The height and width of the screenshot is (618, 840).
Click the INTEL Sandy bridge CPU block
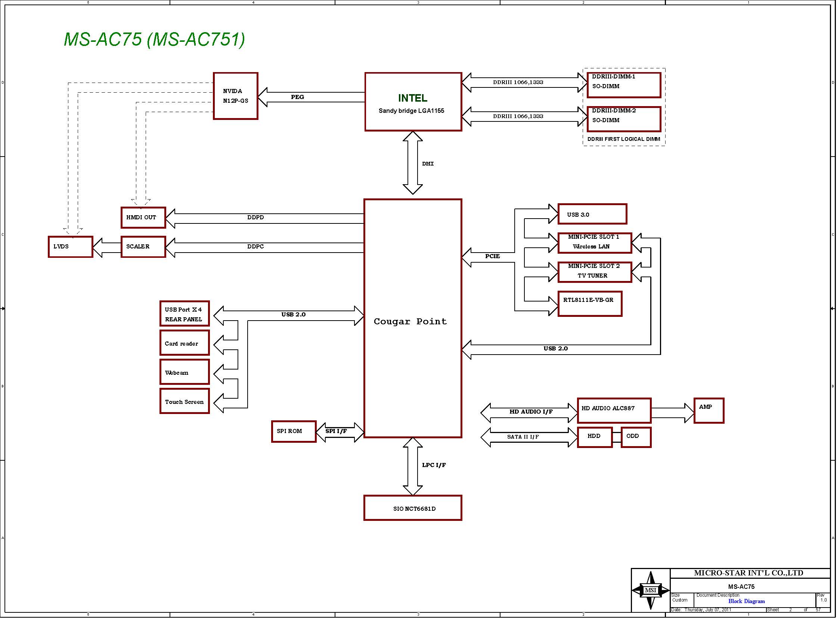coord(413,102)
